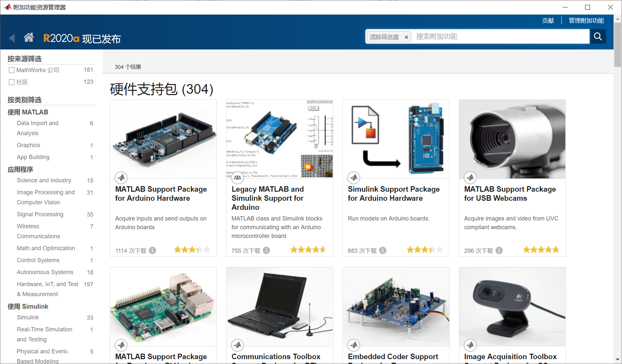Click star rating of Simulink Arduino package
This screenshot has height=364, width=622.
[425, 250]
